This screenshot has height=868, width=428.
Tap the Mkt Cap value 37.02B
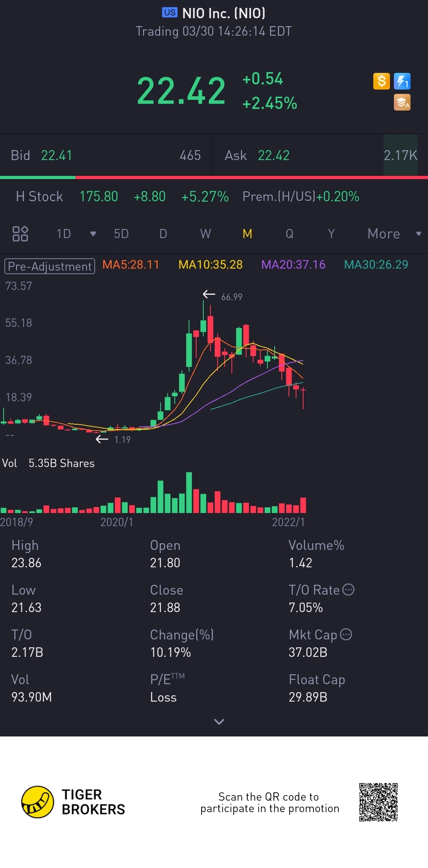coord(308,652)
